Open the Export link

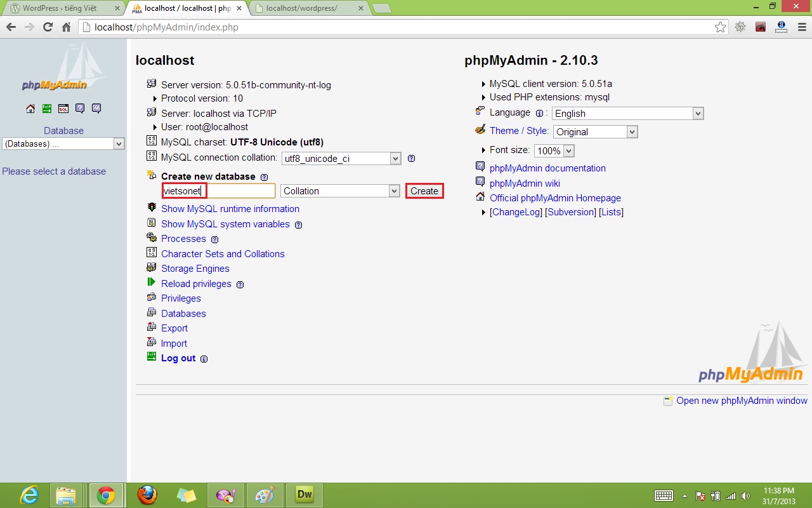pyautogui.click(x=174, y=328)
